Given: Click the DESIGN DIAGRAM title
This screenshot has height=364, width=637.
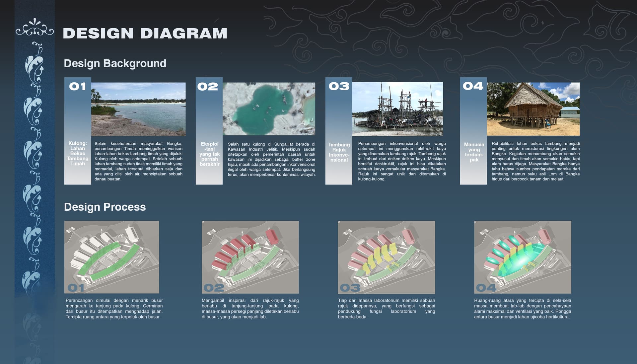Looking at the screenshot, I should pyautogui.click(x=145, y=34).
